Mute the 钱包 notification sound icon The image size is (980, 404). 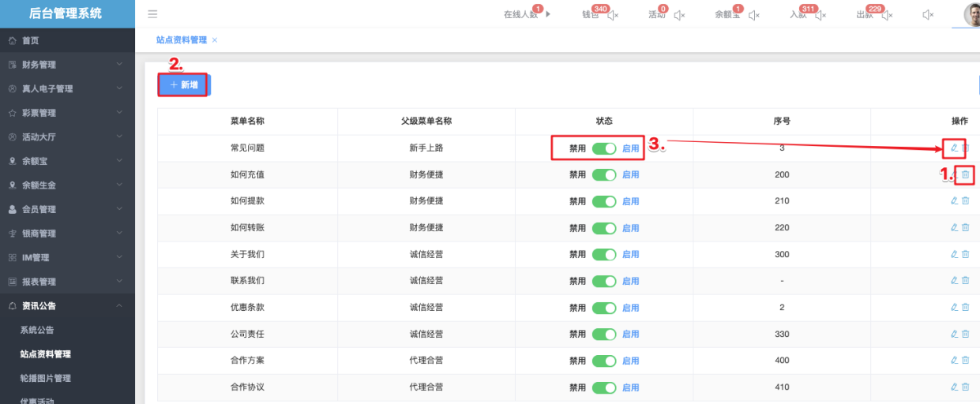coord(613,15)
